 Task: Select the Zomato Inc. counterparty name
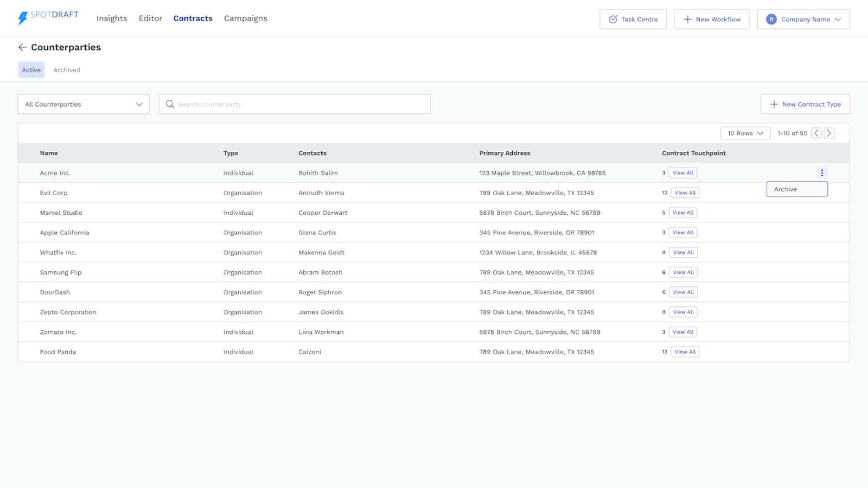coord(58,332)
